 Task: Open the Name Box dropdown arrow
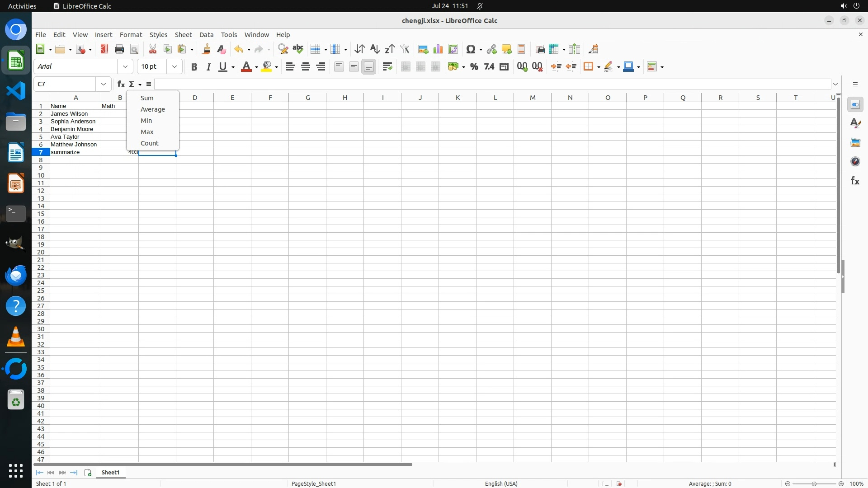(x=104, y=84)
